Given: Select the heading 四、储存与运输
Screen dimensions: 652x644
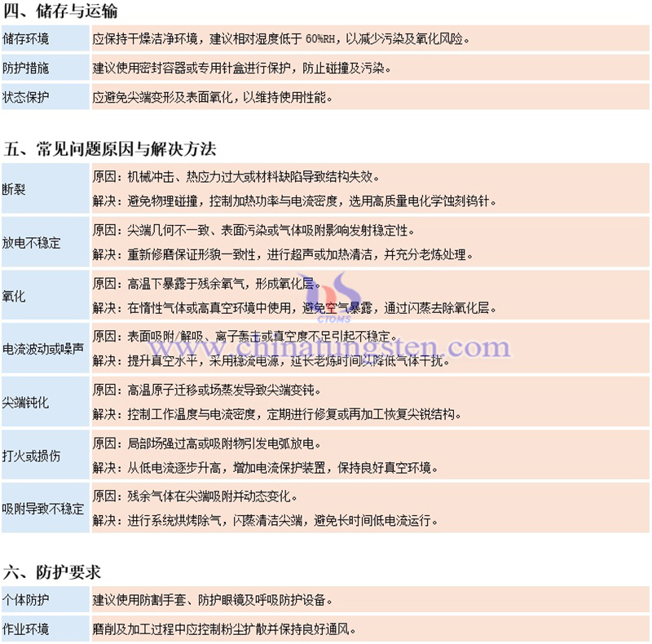Looking at the screenshot, I should pyautogui.click(x=59, y=11).
